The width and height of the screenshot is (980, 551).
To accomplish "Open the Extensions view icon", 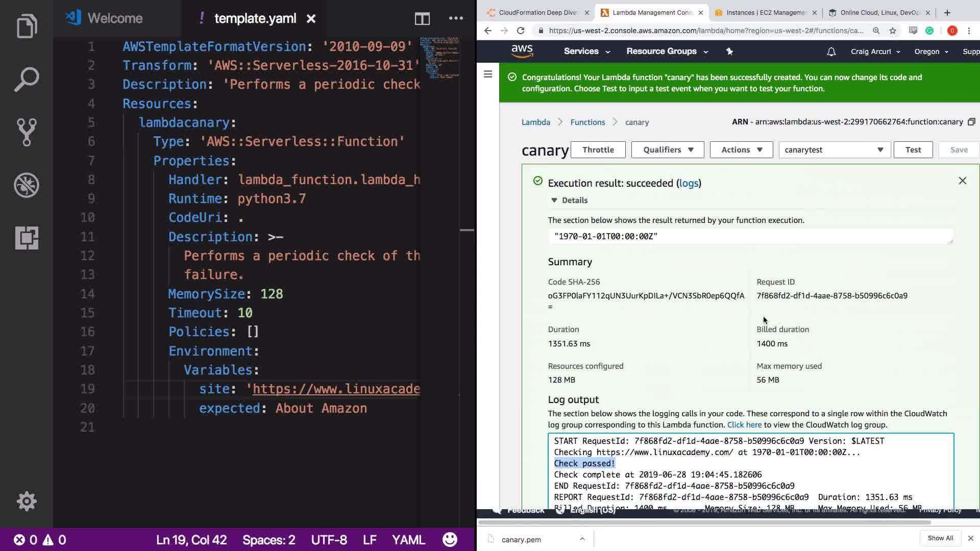I will [x=27, y=238].
